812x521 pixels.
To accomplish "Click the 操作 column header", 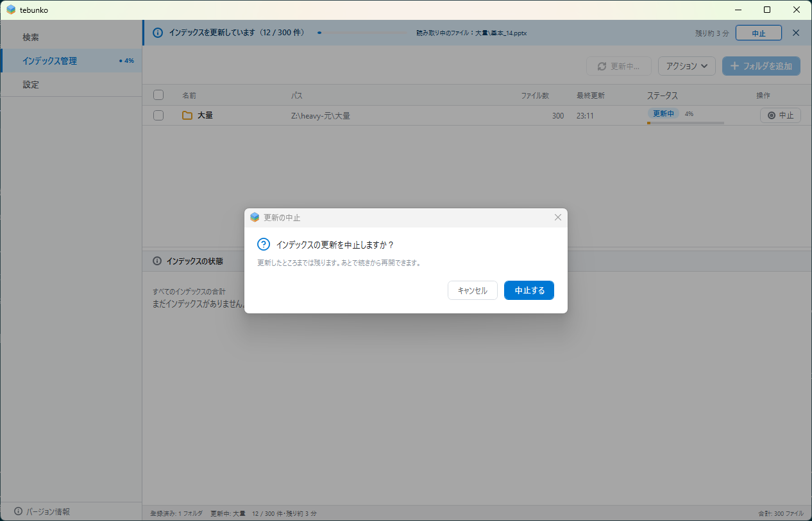I will pos(763,95).
